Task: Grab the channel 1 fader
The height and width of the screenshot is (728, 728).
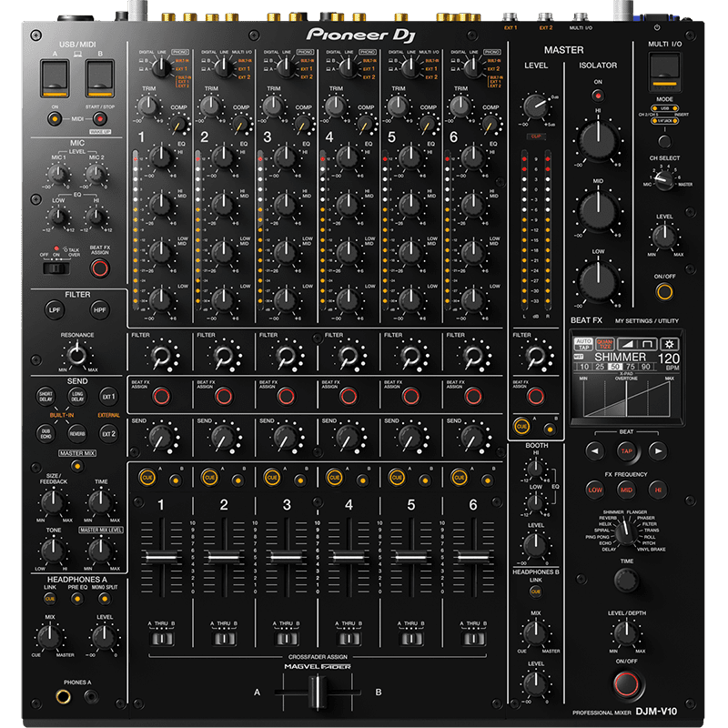Action: [162, 556]
